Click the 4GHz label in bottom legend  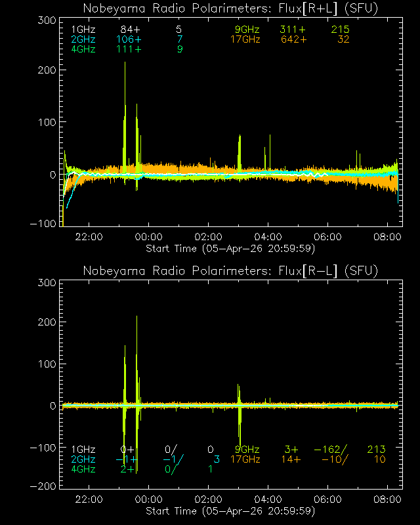click(83, 469)
